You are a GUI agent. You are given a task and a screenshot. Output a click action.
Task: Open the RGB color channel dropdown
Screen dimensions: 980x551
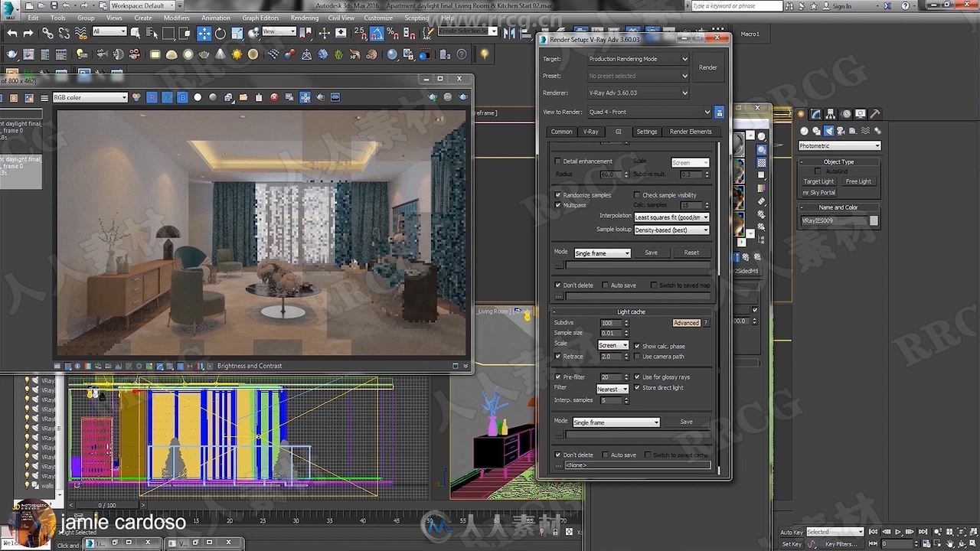coord(90,97)
